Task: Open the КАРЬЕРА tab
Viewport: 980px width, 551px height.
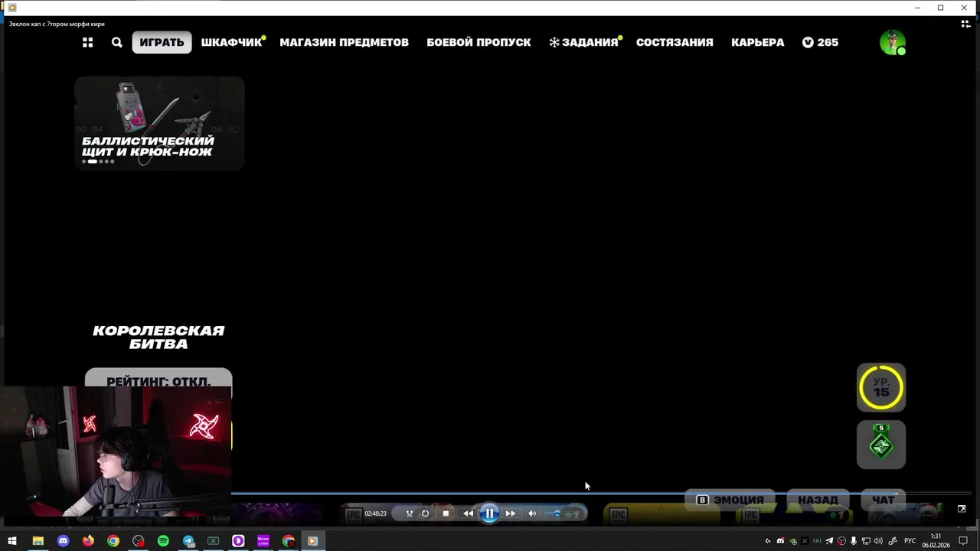Action: click(757, 42)
